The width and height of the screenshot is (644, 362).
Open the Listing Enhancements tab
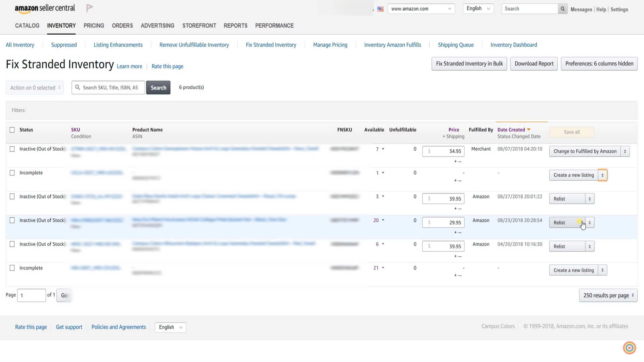pos(118,45)
